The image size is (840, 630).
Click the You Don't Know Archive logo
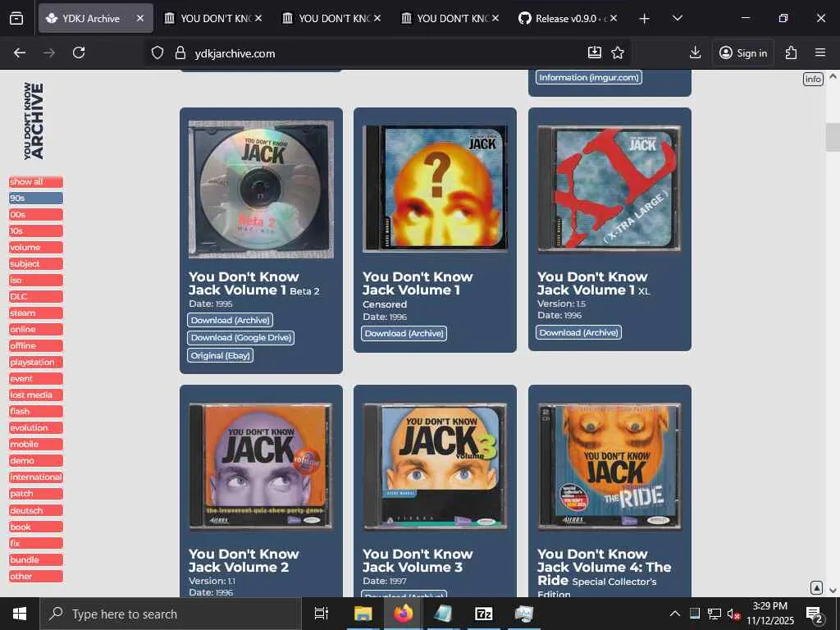coord(33,121)
